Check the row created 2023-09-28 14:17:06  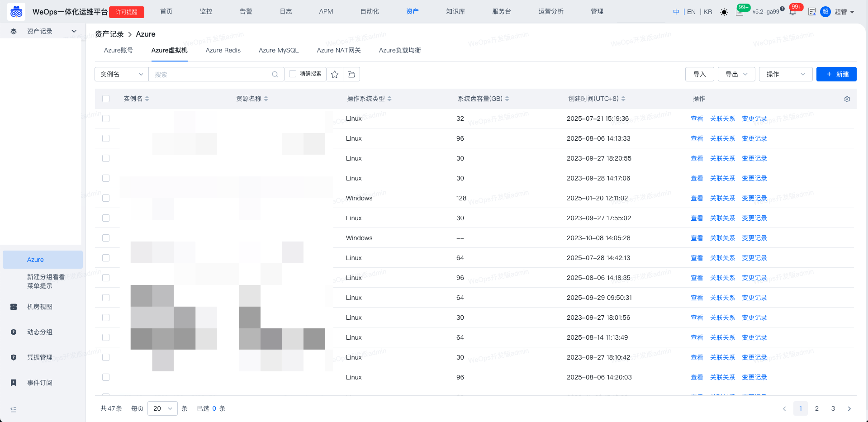point(106,178)
